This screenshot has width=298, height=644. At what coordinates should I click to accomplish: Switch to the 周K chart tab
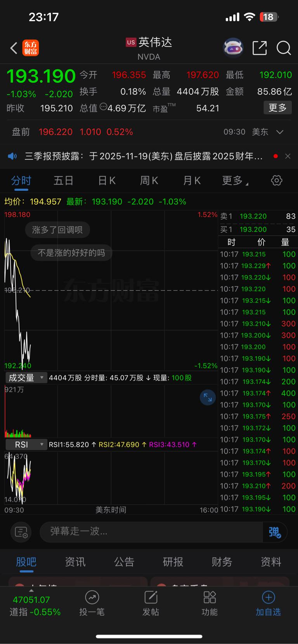[149, 181]
